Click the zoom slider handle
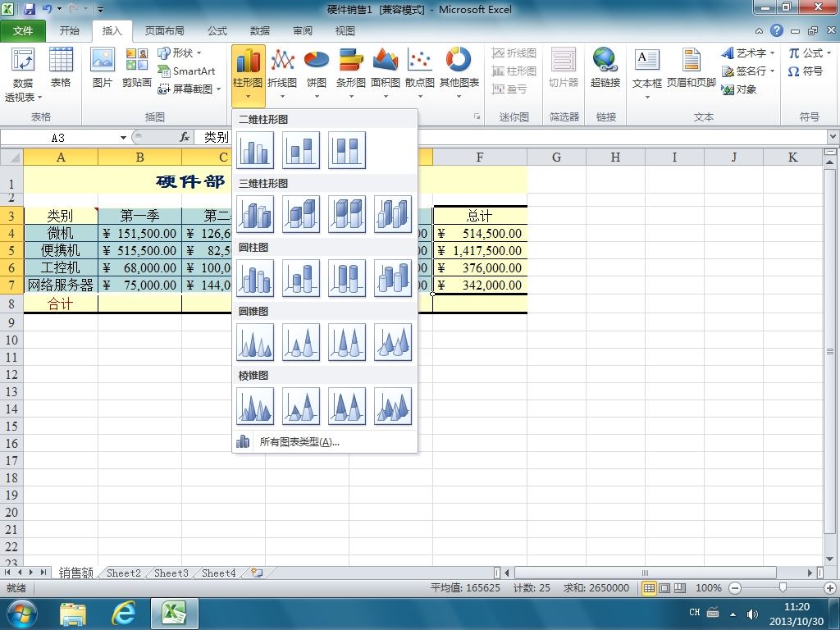 click(x=783, y=588)
